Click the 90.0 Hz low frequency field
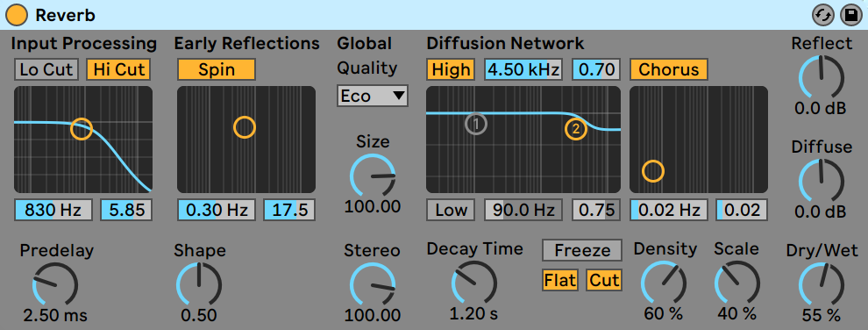This screenshot has height=330, width=868. tap(523, 210)
